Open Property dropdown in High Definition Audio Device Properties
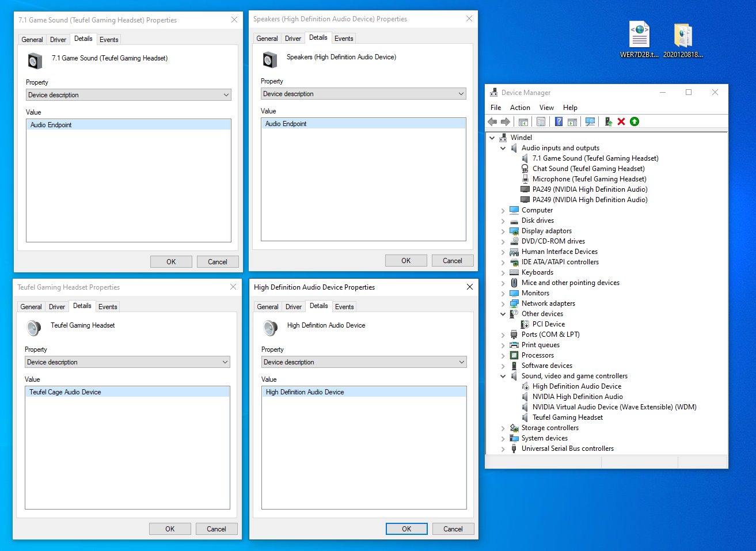756x551 pixels. [364, 362]
